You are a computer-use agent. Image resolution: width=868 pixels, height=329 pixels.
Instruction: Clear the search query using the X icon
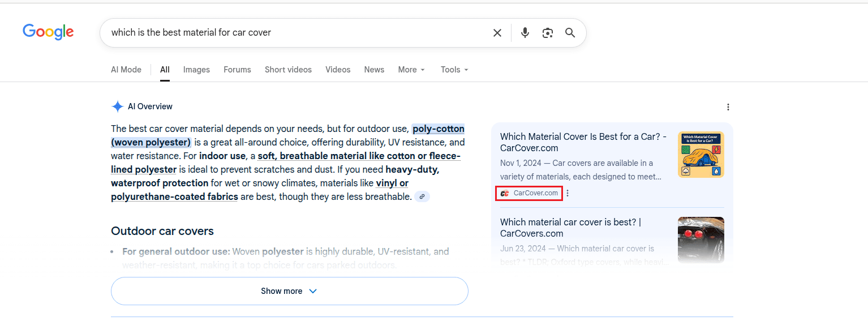(x=497, y=32)
